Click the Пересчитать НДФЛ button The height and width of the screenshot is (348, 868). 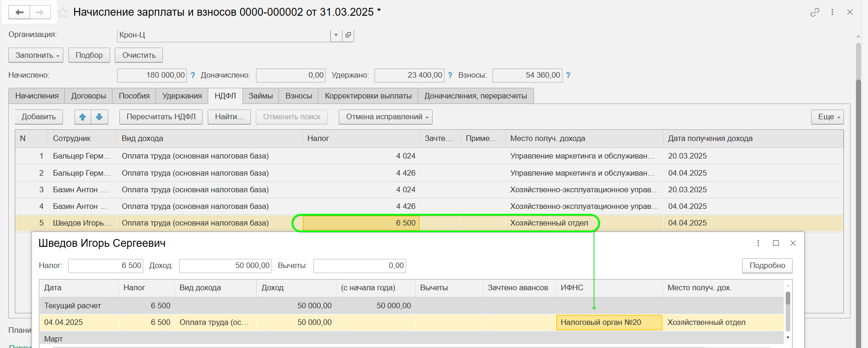pyautogui.click(x=161, y=117)
